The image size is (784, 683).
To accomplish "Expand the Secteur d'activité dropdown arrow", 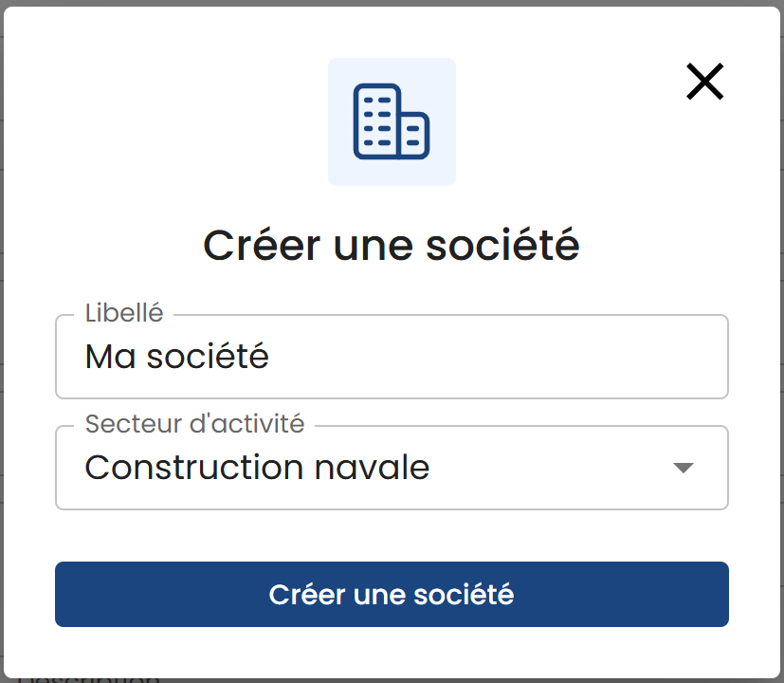I will [683, 468].
